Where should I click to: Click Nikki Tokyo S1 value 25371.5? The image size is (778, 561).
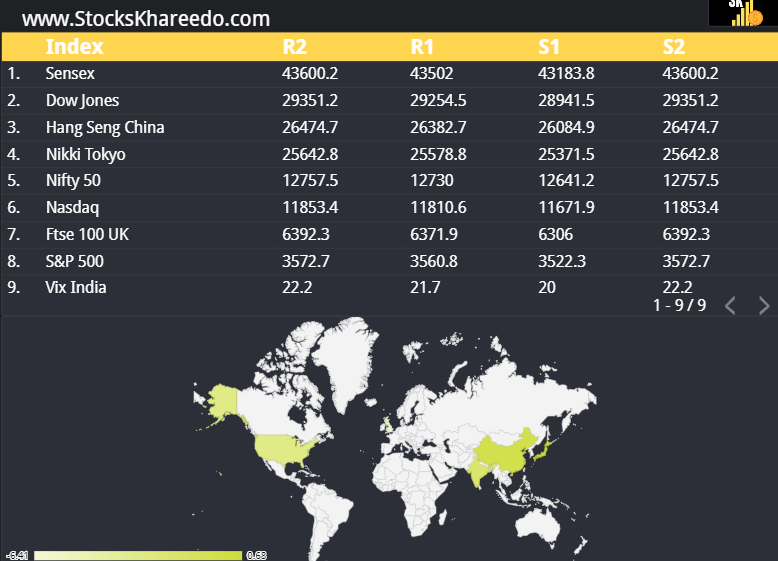[x=566, y=154]
